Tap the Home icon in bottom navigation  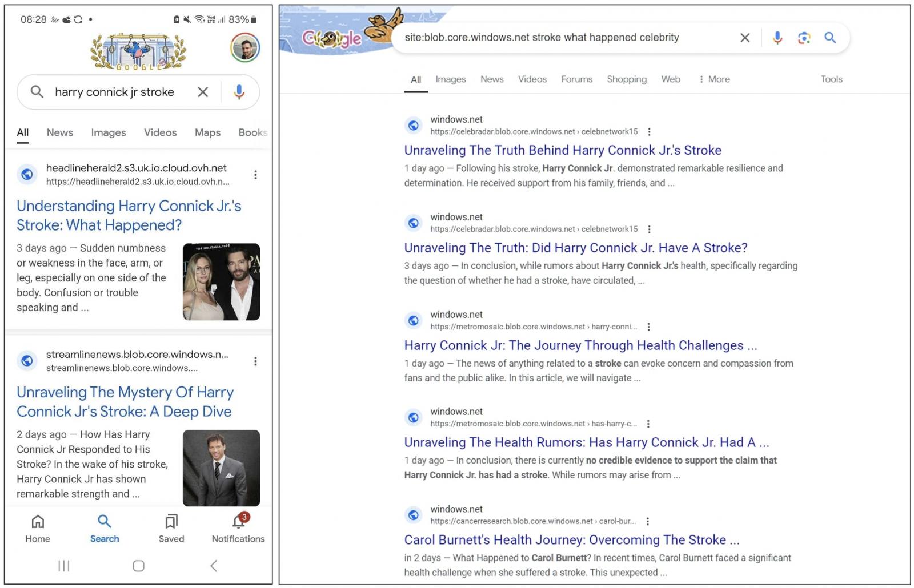(x=38, y=528)
